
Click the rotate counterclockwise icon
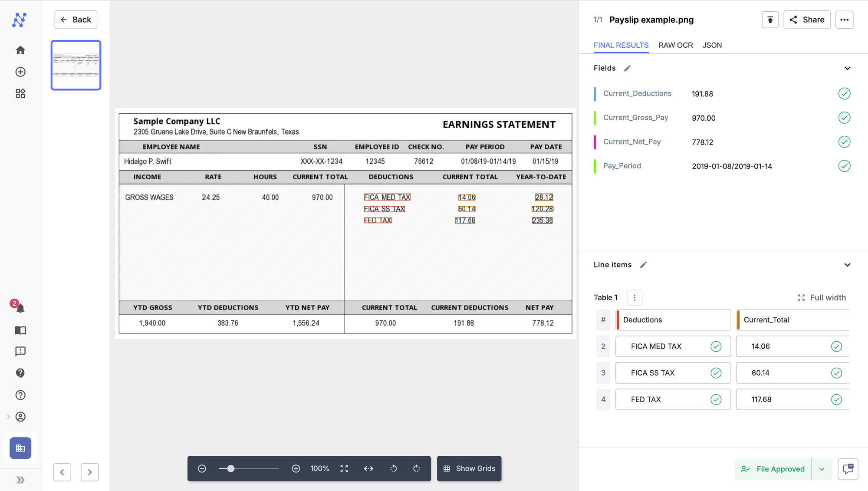pyautogui.click(x=393, y=468)
